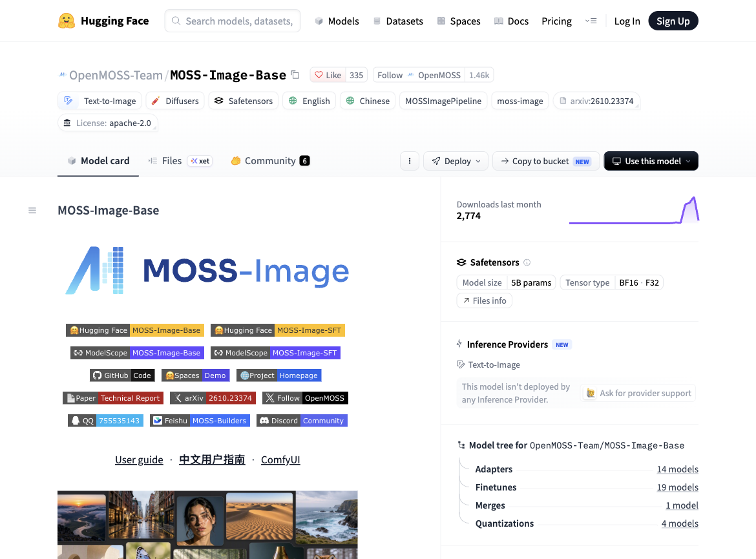Image resolution: width=756 pixels, height=559 pixels.
Task: Click the xet badge next to Files
Action: click(x=200, y=161)
